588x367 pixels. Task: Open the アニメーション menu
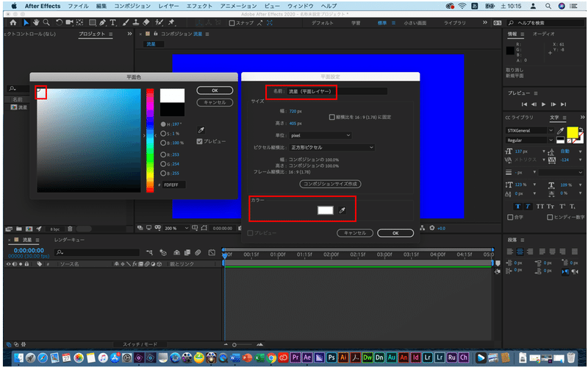coord(238,6)
